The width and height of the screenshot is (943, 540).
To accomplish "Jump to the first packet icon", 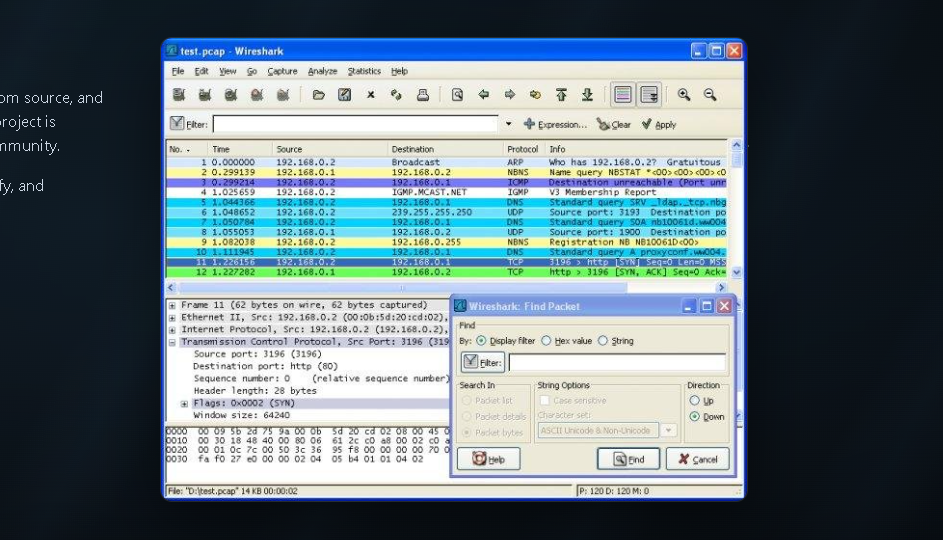I will [561, 94].
